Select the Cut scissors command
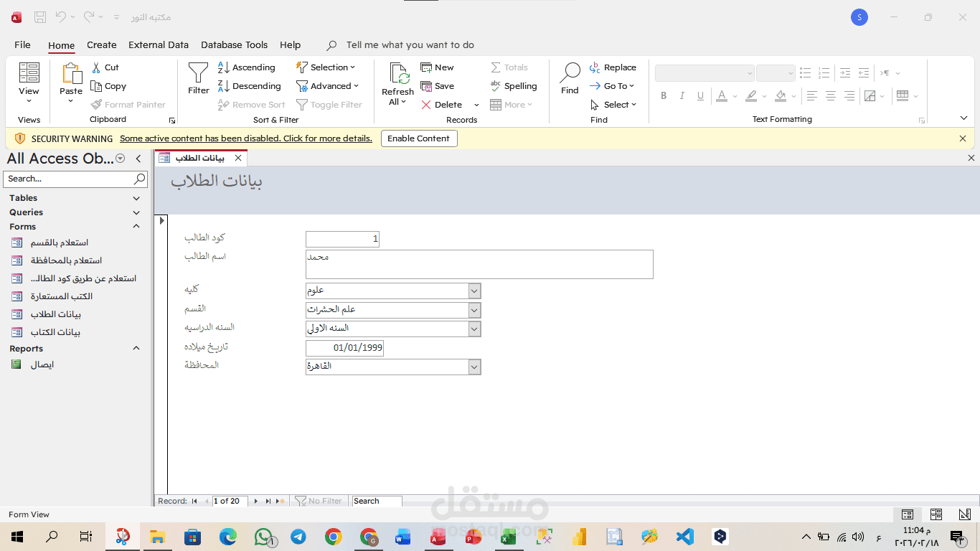980x551 pixels. [105, 67]
